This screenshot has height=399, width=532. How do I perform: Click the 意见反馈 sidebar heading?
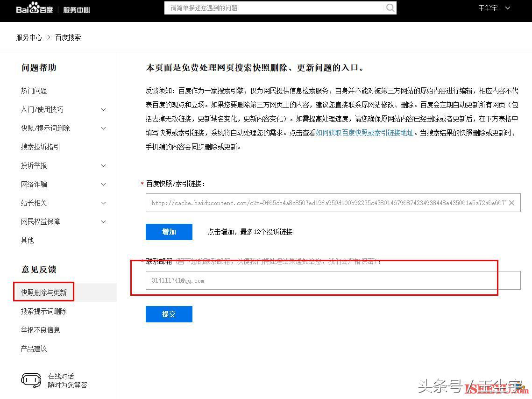pyautogui.click(x=39, y=270)
